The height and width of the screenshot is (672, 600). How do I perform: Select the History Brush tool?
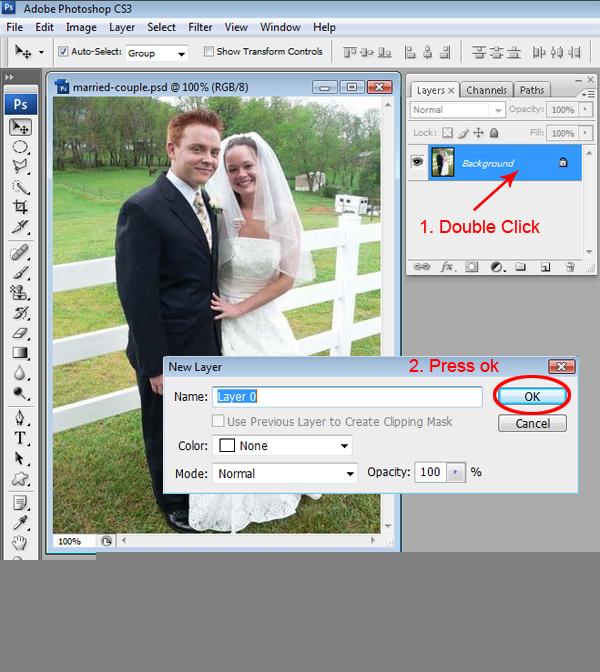[20, 313]
